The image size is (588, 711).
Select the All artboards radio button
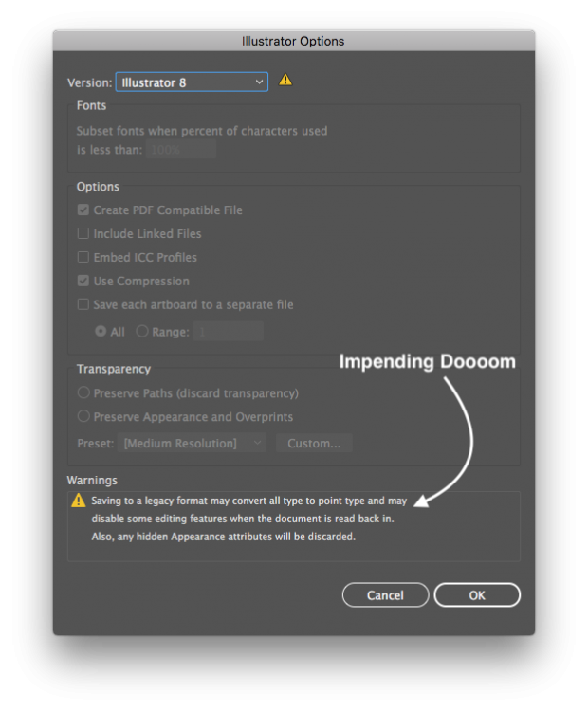[x=101, y=331]
